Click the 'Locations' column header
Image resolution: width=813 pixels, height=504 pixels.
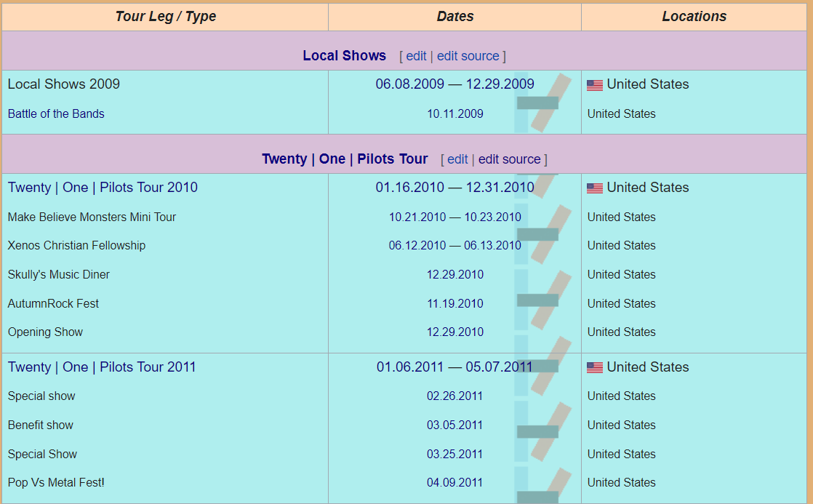coord(694,16)
